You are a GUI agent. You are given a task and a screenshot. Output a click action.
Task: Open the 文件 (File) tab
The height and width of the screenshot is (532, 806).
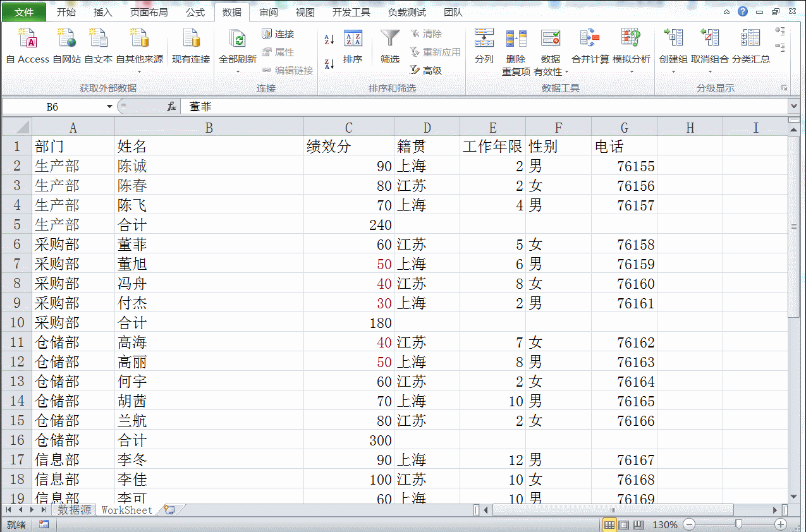tap(24, 12)
